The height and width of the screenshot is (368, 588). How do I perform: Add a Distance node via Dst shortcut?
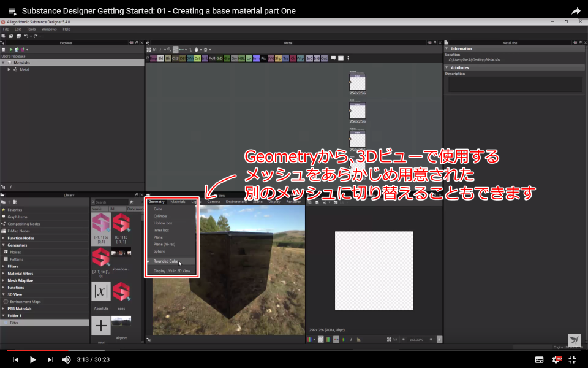(x=197, y=59)
